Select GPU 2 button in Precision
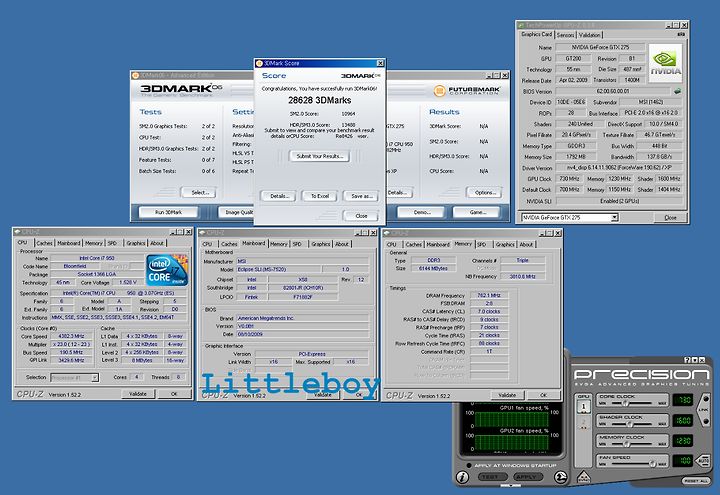The height and width of the screenshot is (495, 720). tap(583, 423)
